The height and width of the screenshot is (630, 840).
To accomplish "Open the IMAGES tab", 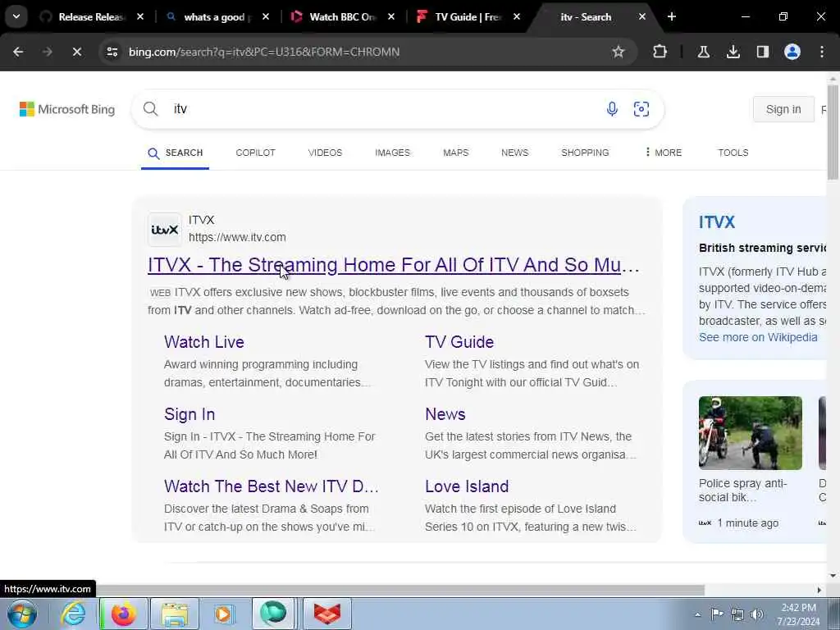I will click(392, 153).
